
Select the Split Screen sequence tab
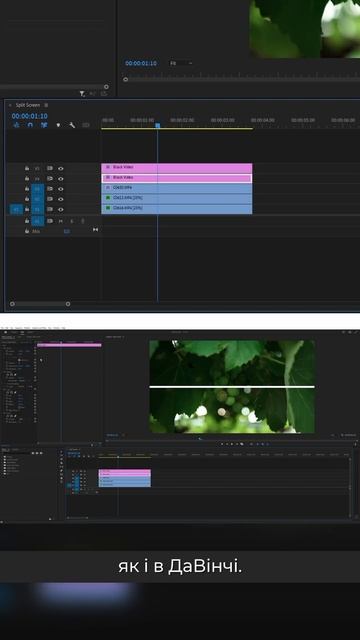[28, 105]
